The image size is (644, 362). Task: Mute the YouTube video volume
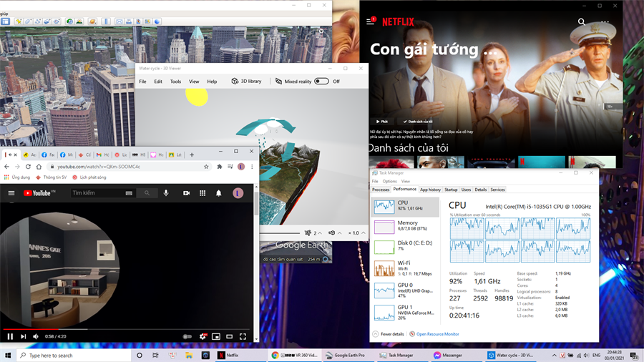point(36,336)
